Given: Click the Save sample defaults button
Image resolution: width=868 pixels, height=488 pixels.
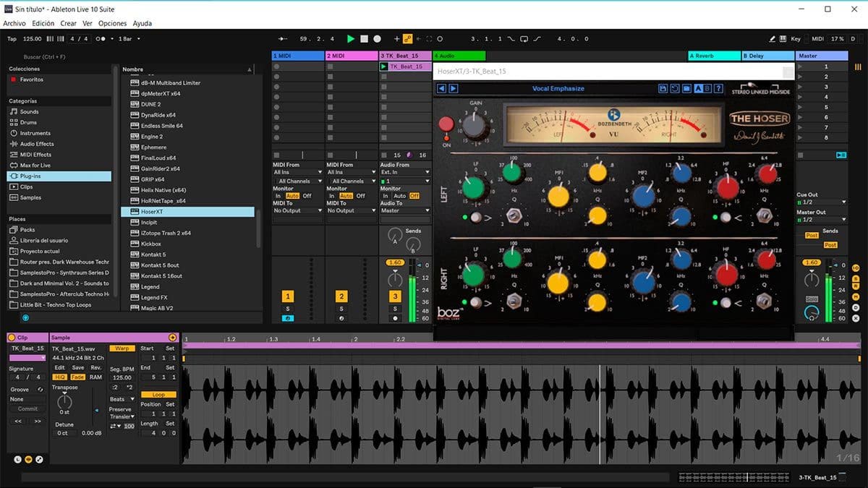Looking at the screenshot, I should (x=77, y=367).
